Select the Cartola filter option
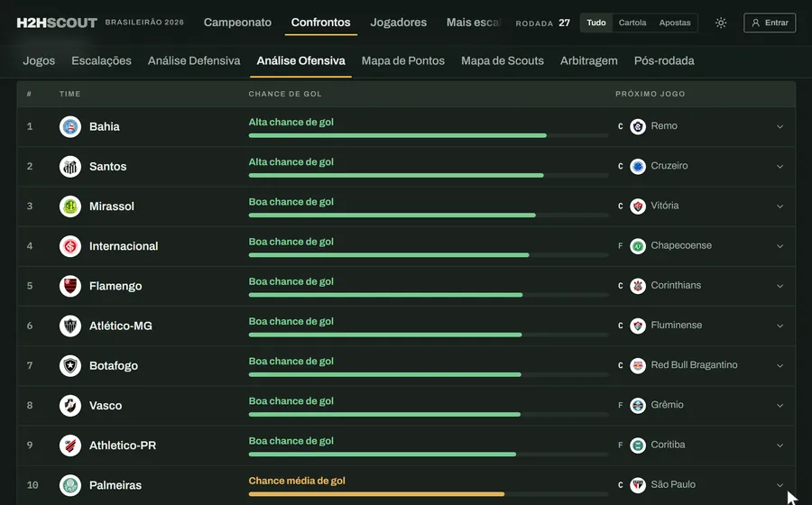 [632, 23]
